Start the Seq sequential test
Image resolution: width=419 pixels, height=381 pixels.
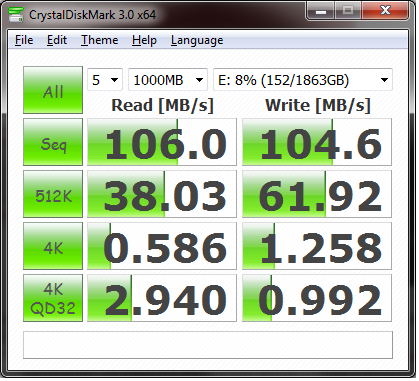(53, 142)
